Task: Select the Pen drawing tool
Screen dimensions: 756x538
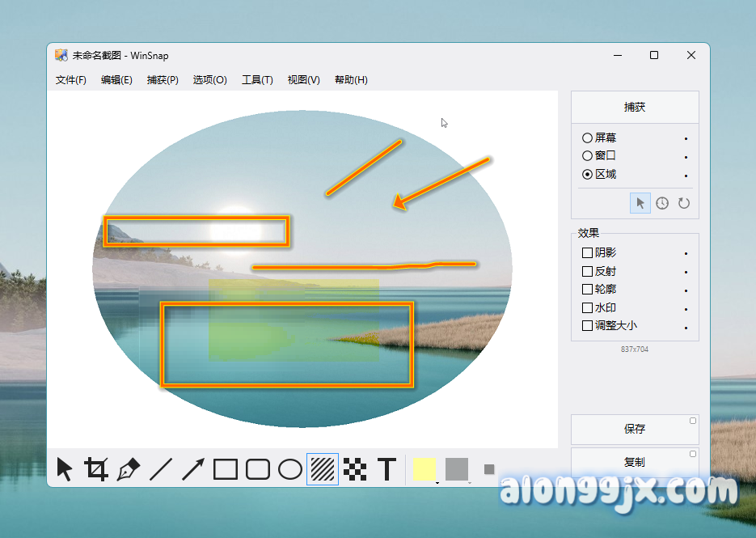Action: (x=129, y=469)
